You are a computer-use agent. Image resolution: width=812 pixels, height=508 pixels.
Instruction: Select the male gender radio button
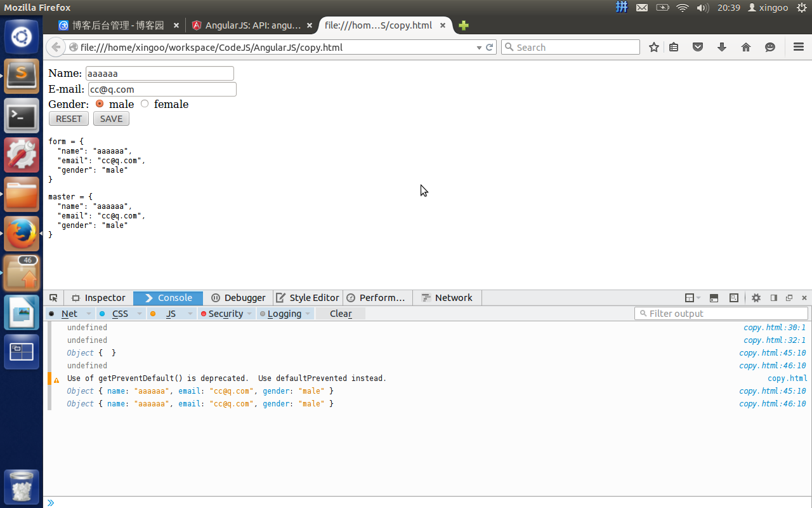(100, 104)
